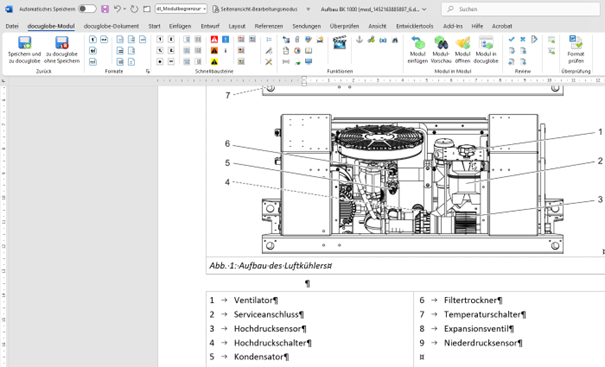Insert orange warning triangle Schnellbaustein

point(214,51)
